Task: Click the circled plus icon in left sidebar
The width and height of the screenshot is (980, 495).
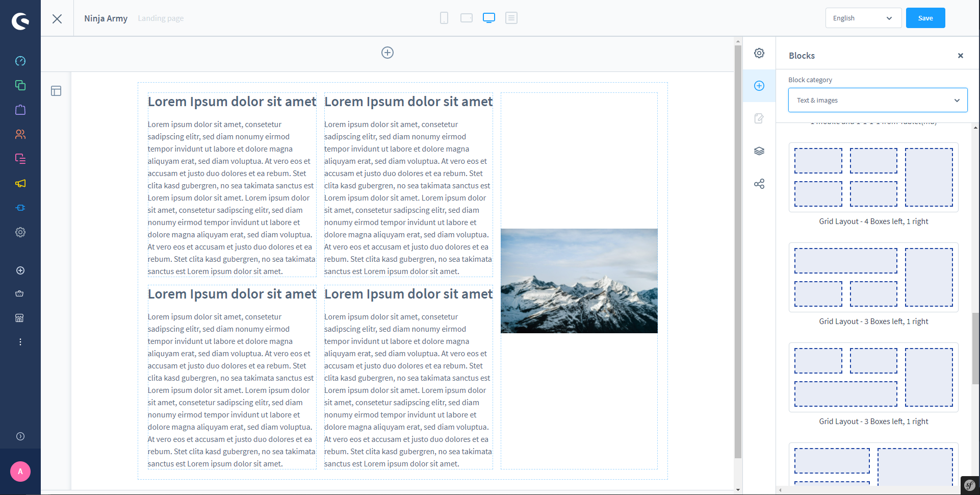Action: (20, 270)
